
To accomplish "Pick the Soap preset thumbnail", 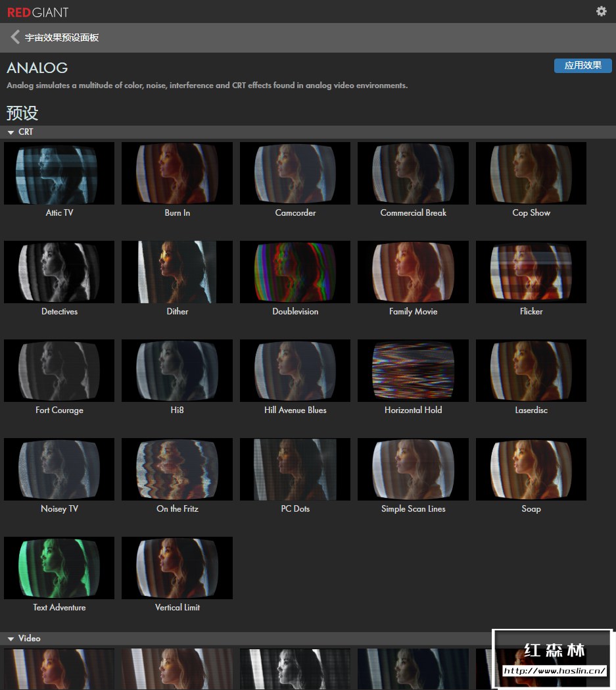I will (531, 468).
